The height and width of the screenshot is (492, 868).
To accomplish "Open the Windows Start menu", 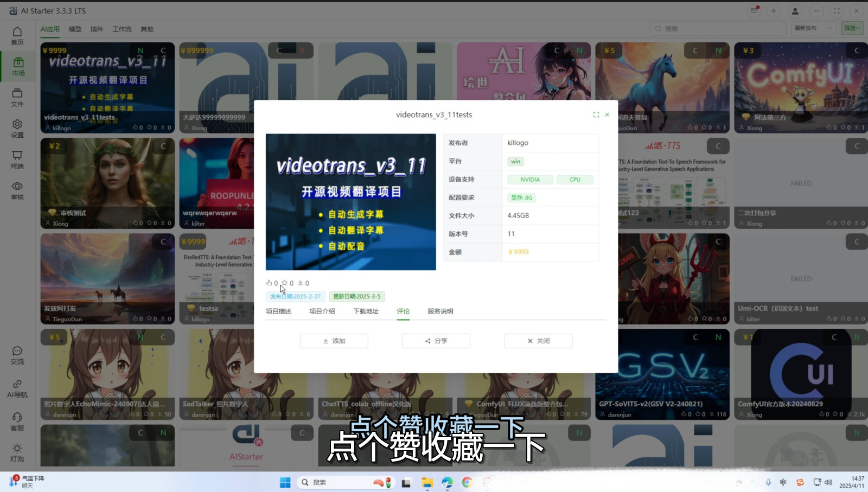I will pos(285,482).
